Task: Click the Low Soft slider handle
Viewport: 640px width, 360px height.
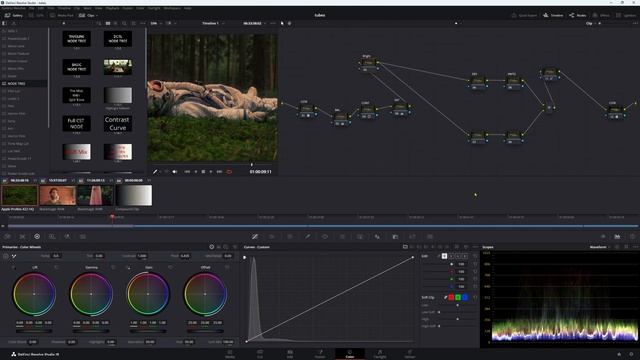Action: pos(439,312)
